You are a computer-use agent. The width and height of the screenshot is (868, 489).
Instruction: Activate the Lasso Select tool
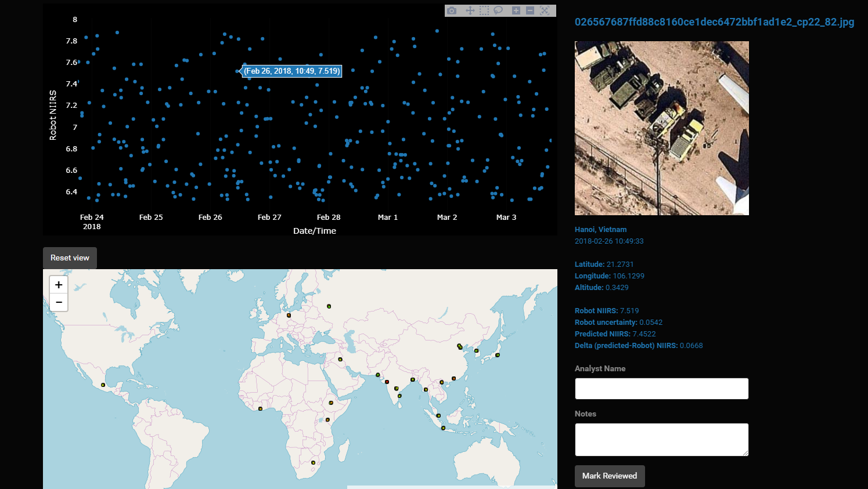(498, 10)
